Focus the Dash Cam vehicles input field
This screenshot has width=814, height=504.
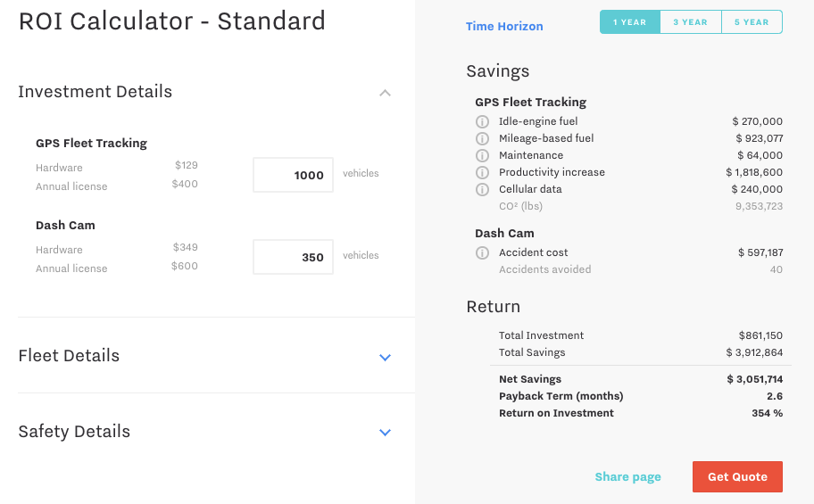(x=293, y=257)
